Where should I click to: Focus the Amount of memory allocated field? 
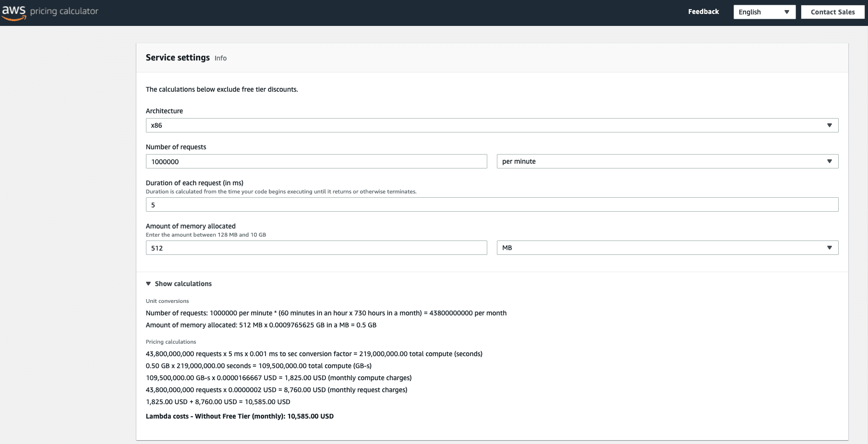tap(316, 248)
